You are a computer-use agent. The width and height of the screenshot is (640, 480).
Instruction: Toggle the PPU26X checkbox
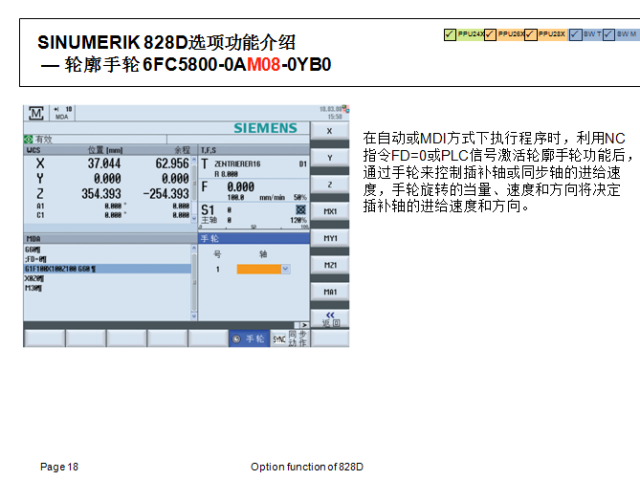tap(490, 34)
